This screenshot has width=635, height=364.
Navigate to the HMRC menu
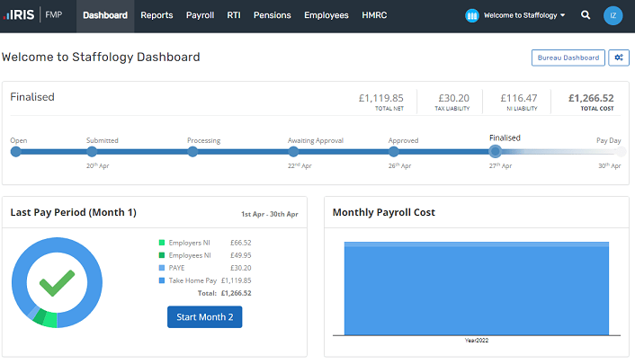(x=376, y=15)
